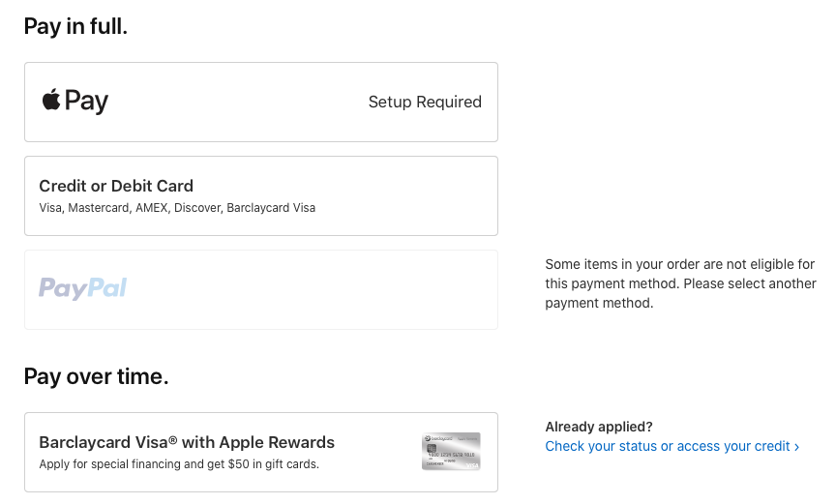Click the Barclaycard credit card image
836x504 pixels.
451,452
